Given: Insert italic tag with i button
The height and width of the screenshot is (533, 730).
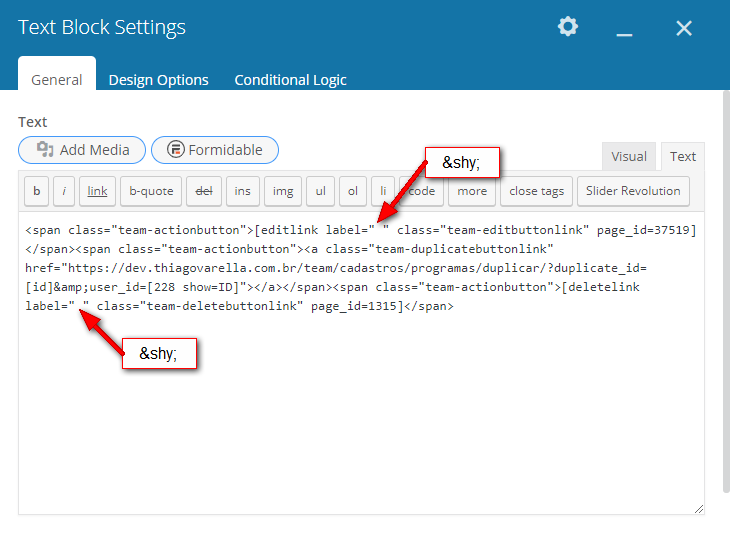Looking at the screenshot, I should click(64, 191).
